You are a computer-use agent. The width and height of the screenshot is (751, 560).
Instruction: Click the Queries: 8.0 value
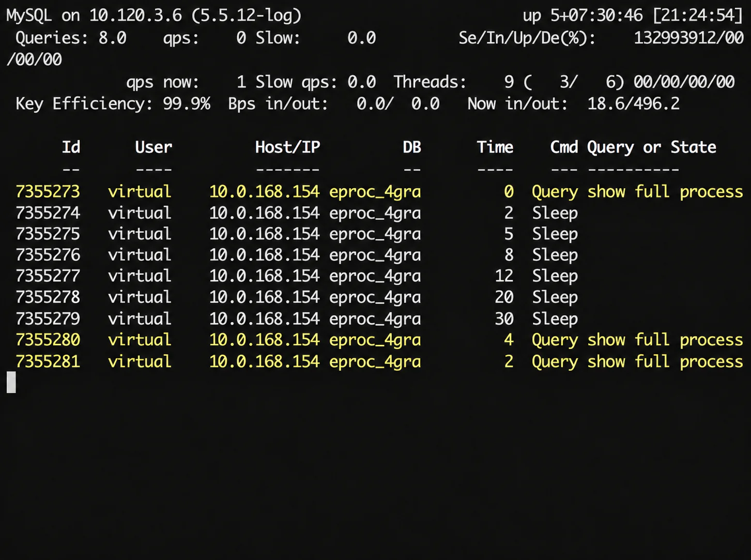pos(112,38)
